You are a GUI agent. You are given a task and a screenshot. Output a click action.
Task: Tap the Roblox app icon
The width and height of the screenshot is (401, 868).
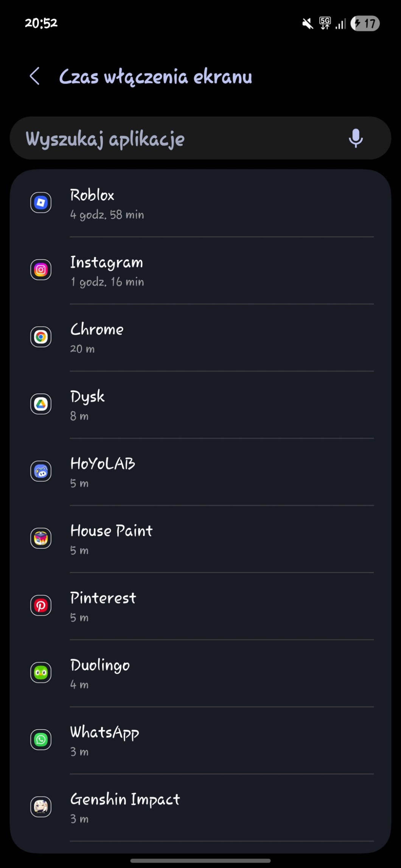[x=41, y=203]
